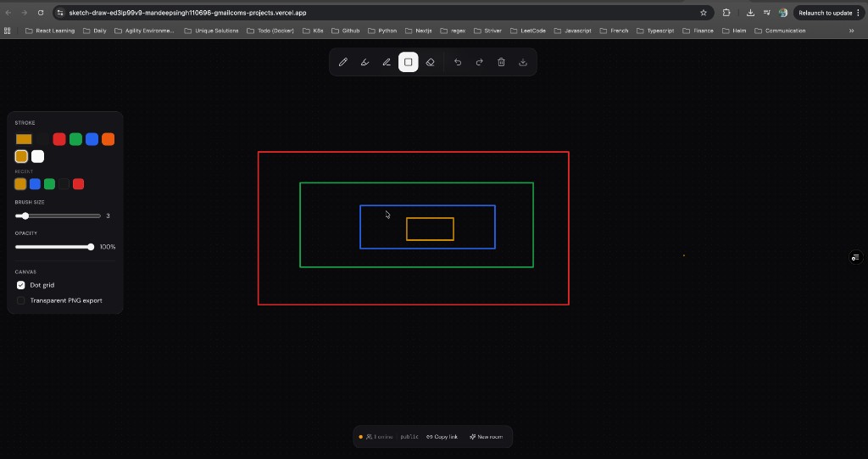Image resolution: width=868 pixels, height=459 pixels.
Task: Click the Brush Size slider track
Action: (59, 216)
